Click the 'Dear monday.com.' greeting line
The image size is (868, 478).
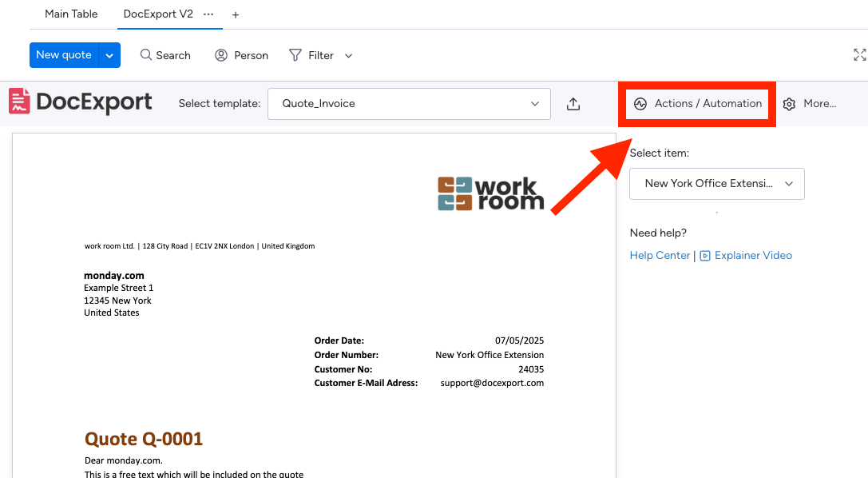coord(124,460)
